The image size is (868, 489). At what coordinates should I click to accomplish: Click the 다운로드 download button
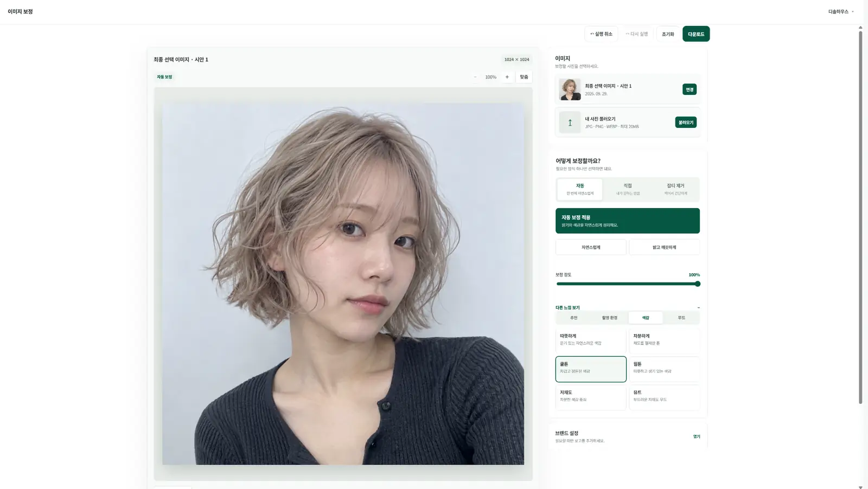pyautogui.click(x=696, y=34)
